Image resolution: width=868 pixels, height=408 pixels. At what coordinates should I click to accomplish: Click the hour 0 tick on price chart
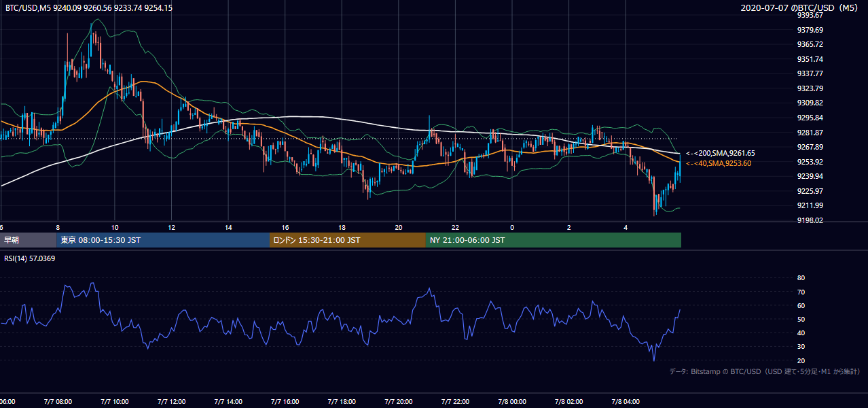512,226
